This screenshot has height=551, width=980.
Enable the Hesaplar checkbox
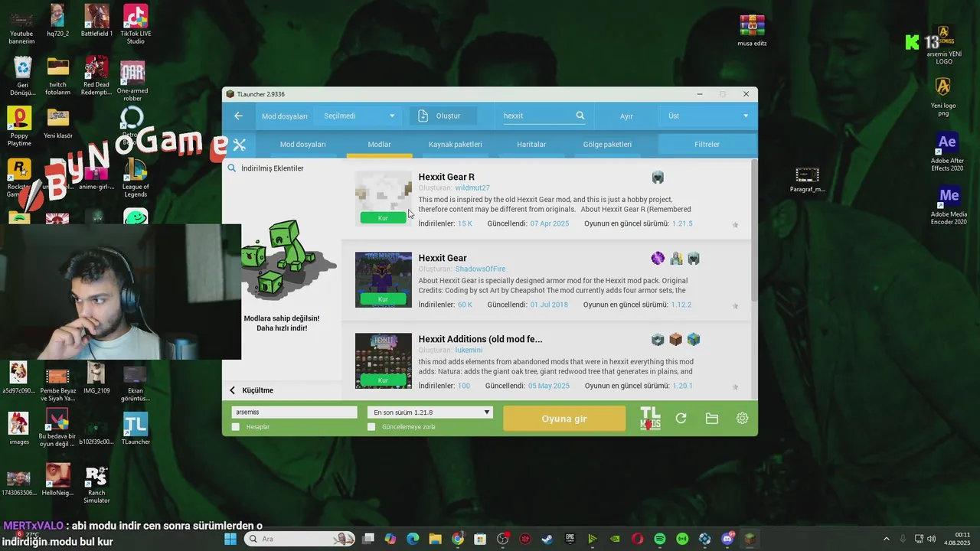pos(236,427)
